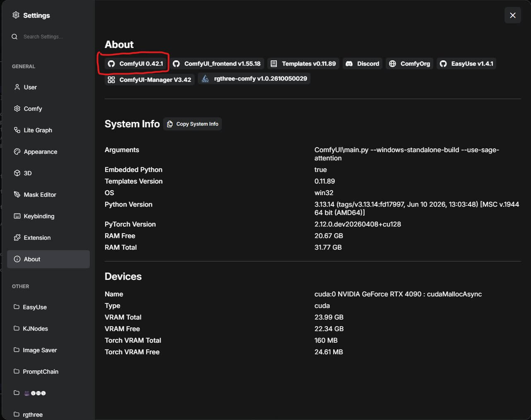Screen dimensions: 531x420
Task: Click the search magnifier icon
Action: pyautogui.click(x=14, y=37)
